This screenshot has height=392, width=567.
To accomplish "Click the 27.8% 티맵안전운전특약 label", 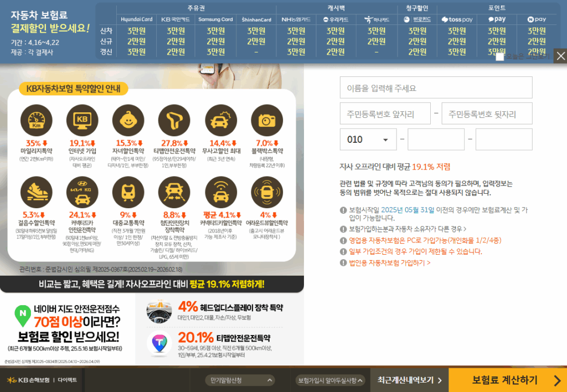I will click(x=174, y=147).
